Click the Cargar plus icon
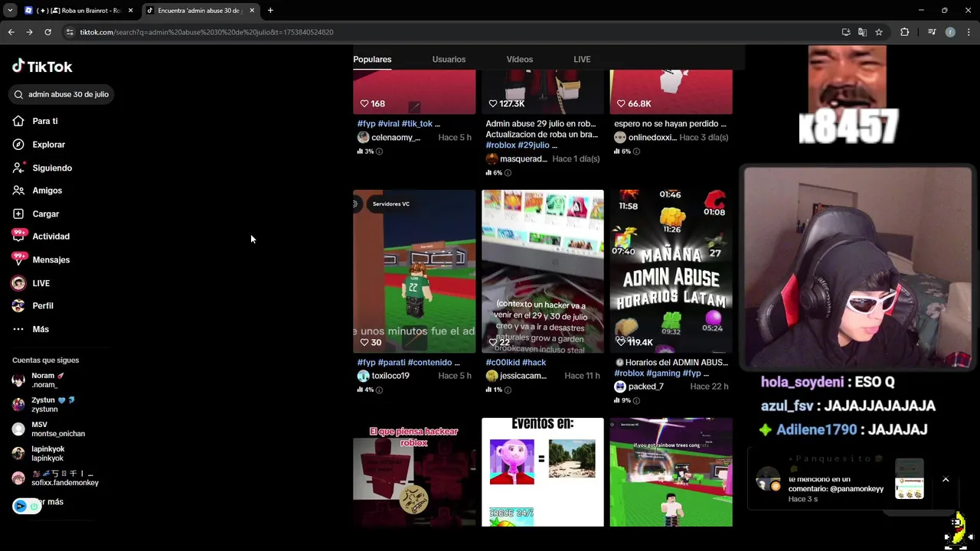The image size is (980, 551). click(x=18, y=214)
